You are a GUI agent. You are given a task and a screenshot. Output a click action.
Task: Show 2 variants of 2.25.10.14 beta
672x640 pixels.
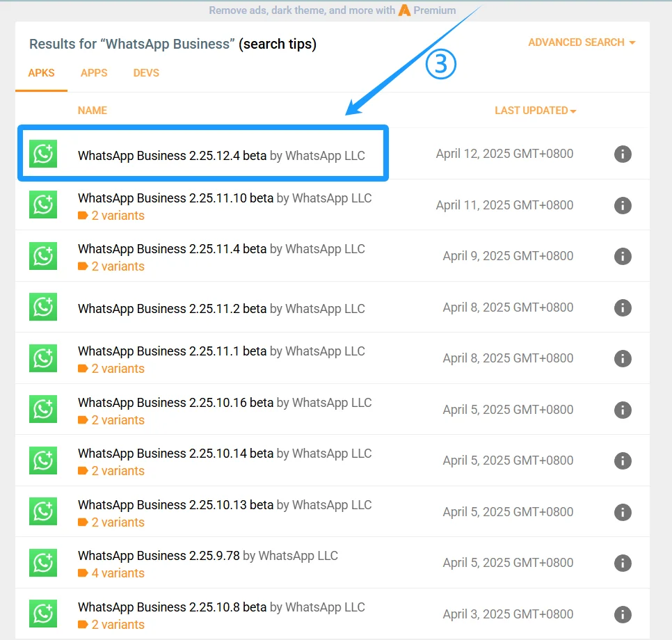click(x=111, y=471)
